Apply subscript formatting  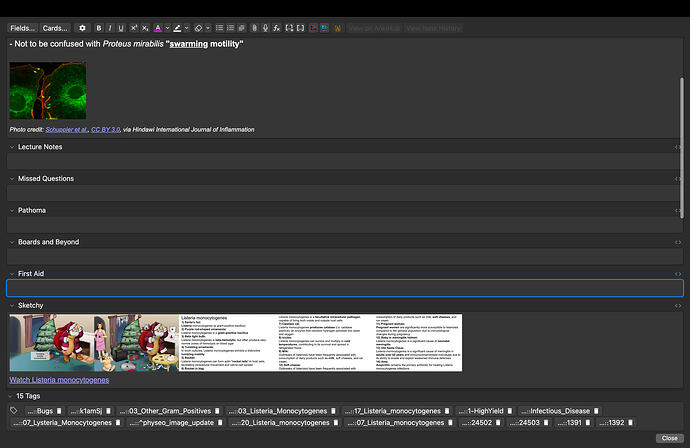(145, 28)
